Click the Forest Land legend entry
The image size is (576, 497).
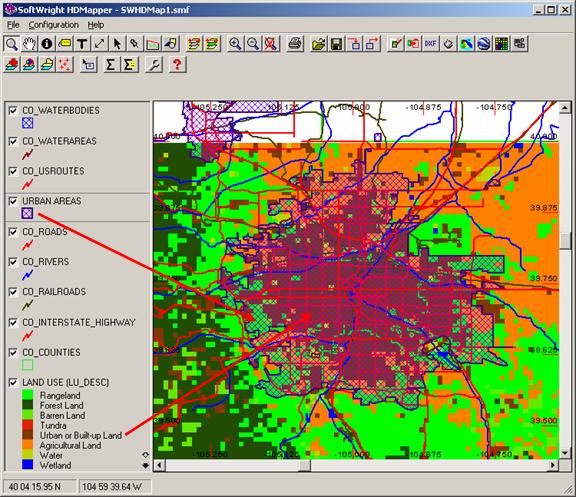click(61, 406)
